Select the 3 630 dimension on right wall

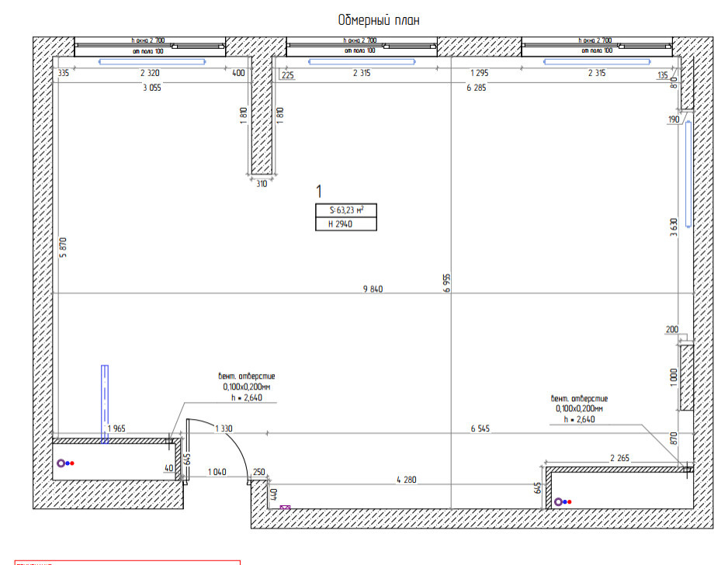tap(675, 229)
